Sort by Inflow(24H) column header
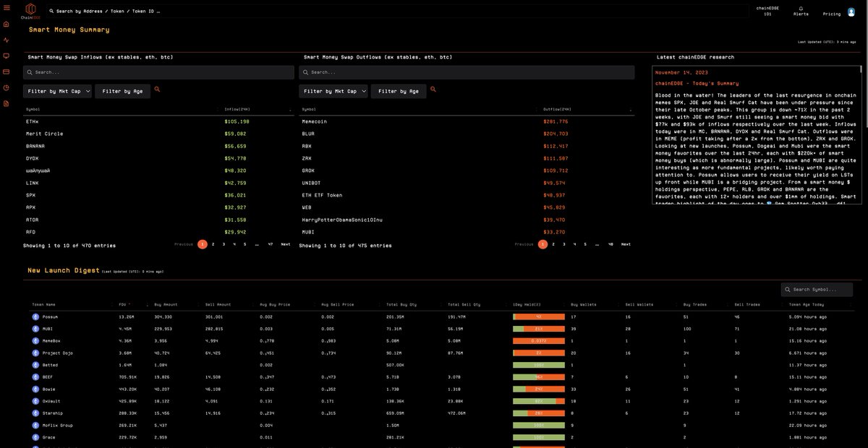Screen dimensions: 868x448 (237, 110)
